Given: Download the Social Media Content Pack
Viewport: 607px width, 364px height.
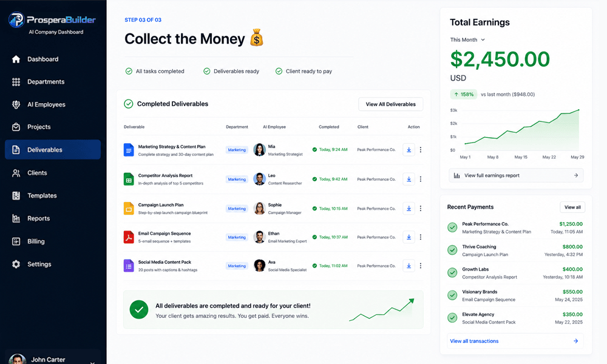Looking at the screenshot, I should (x=409, y=266).
